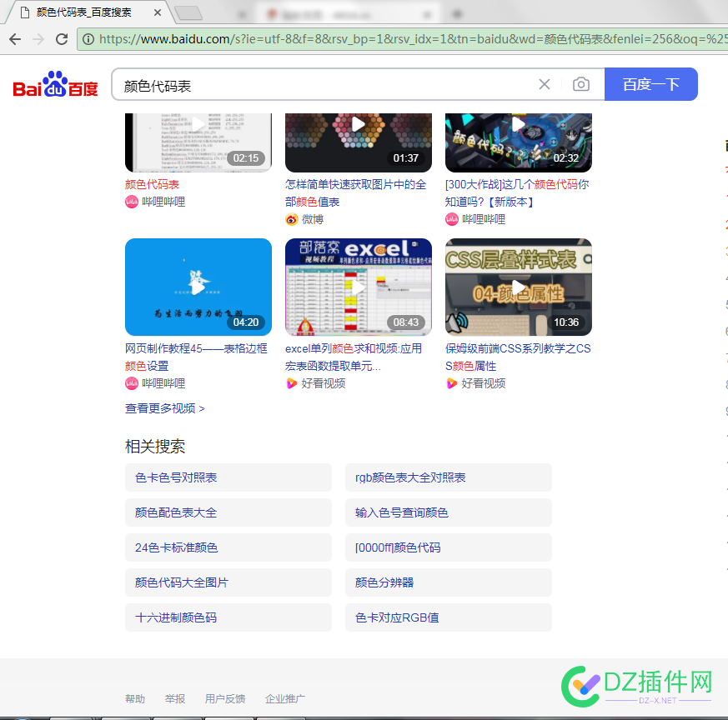
Task: Click 微博 source text
Action: coord(313,219)
